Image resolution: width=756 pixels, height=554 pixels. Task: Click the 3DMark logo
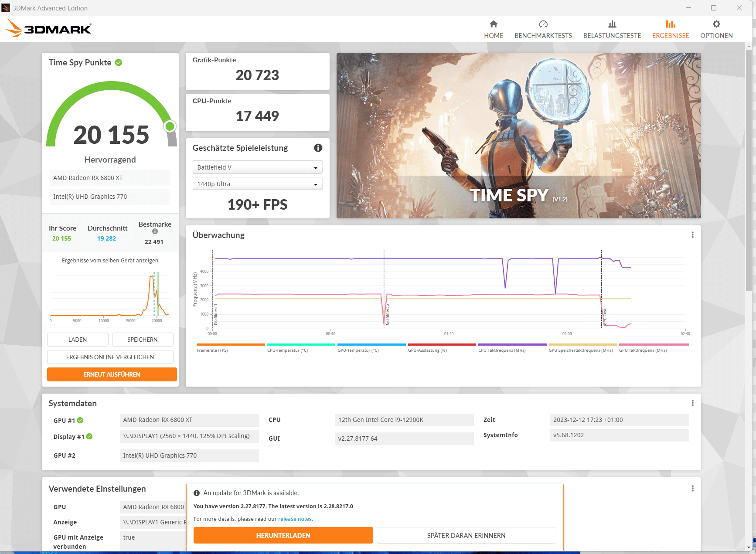48,29
